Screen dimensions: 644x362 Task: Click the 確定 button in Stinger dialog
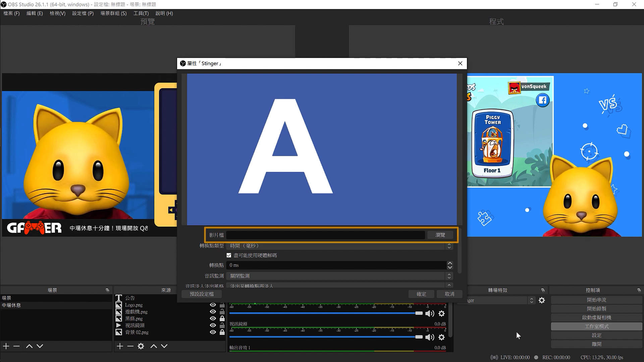(x=421, y=294)
